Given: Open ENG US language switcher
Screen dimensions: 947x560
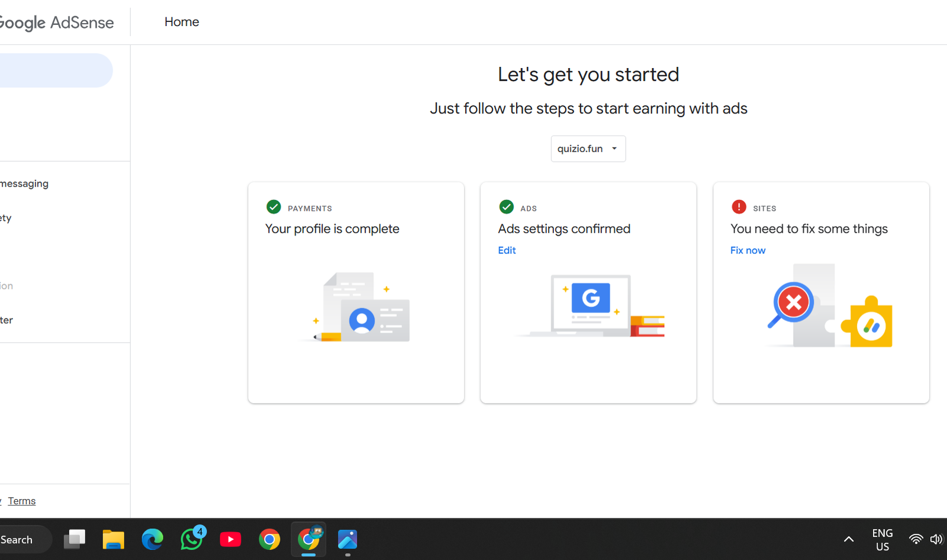Looking at the screenshot, I should 882,539.
